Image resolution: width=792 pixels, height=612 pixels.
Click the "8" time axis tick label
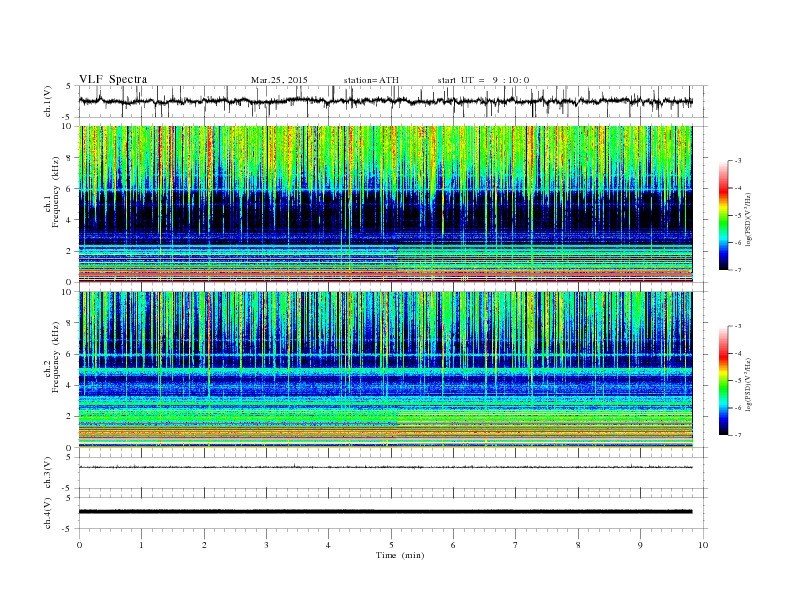[578, 545]
